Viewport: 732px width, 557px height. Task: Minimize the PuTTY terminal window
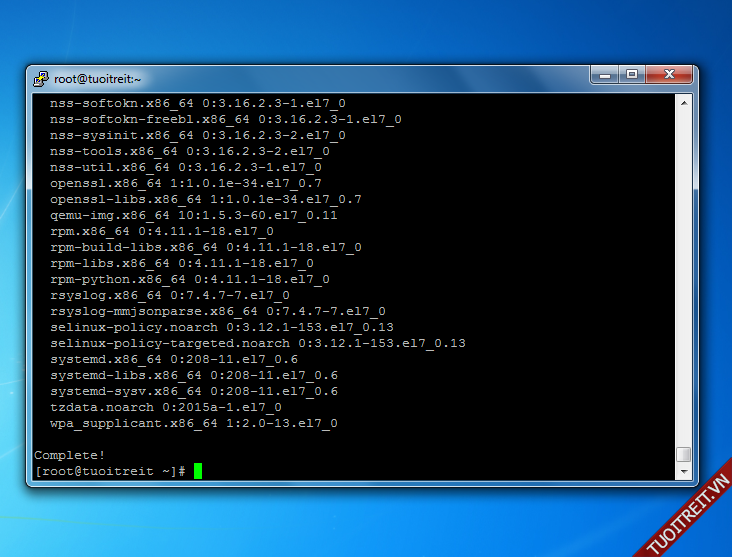[x=605, y=75]
